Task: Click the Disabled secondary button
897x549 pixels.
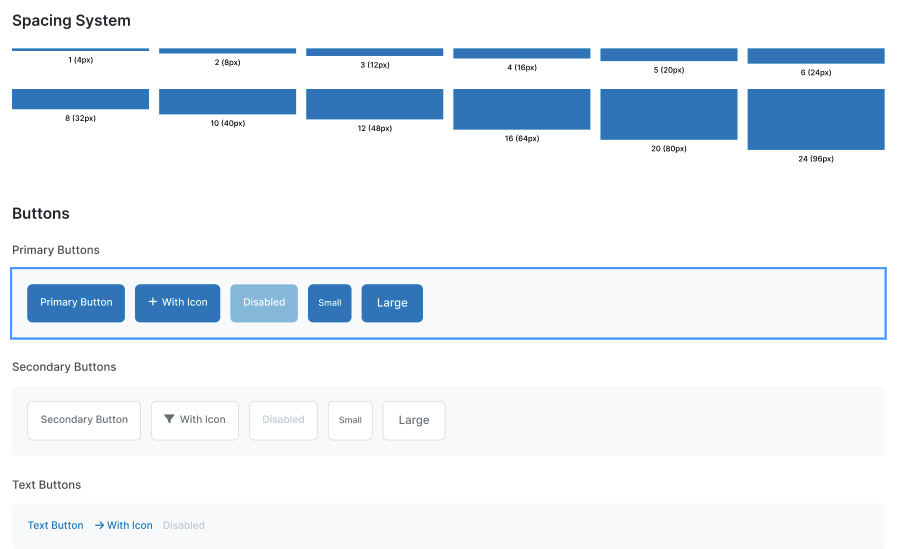Action: pos(283,421)
